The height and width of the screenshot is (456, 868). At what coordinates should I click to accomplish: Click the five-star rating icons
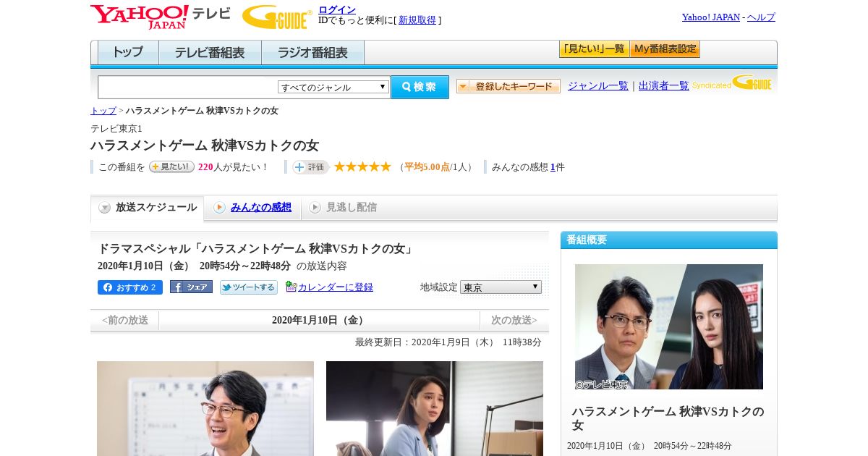coord(362,166)
